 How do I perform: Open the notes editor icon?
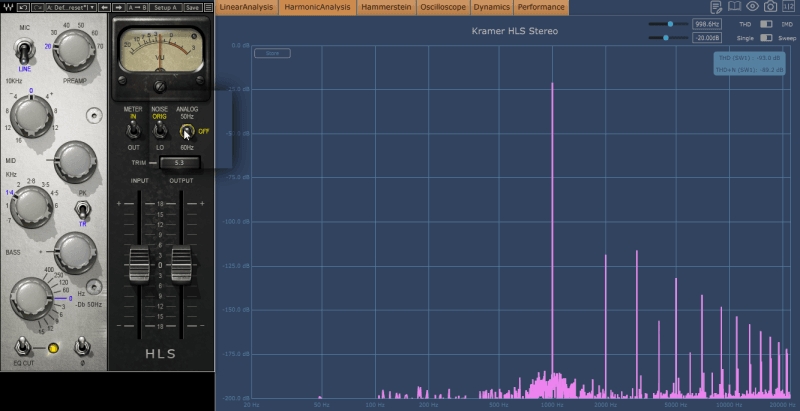(x=716, y=7)
